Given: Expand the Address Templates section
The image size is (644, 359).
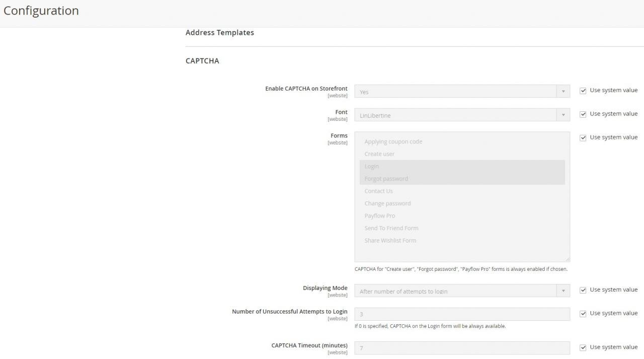Looking at the screenshot, I should pyautogui.click(x=220, y=33).
